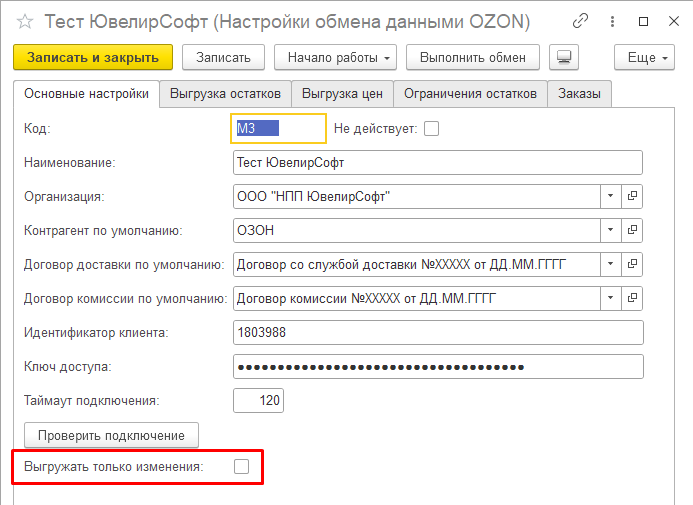This screenshot has height=505, width=693.
Task: Expand Договор комиссии по умолчанию dropdown
Action: coord(610,298)
